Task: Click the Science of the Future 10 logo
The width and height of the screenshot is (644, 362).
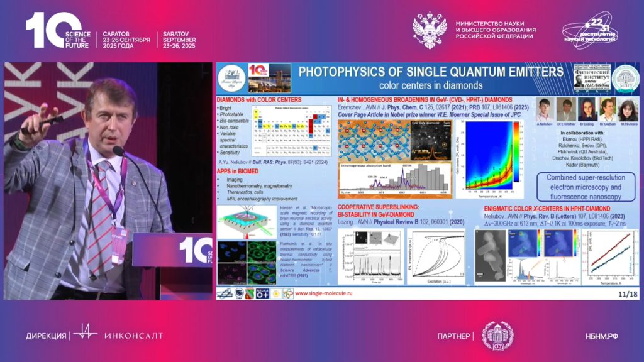Action: (58, 31)
